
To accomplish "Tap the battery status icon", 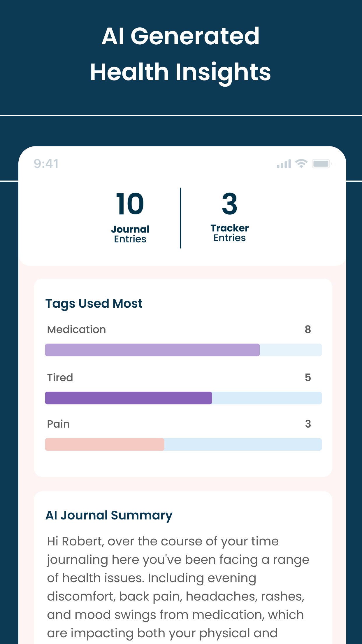I will (322, 164).
